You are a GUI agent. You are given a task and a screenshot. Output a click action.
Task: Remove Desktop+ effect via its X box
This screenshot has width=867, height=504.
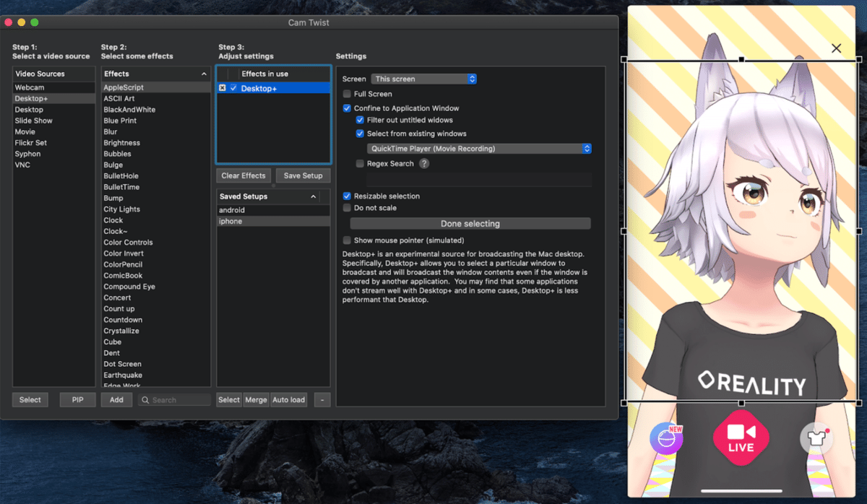(223, 88)
